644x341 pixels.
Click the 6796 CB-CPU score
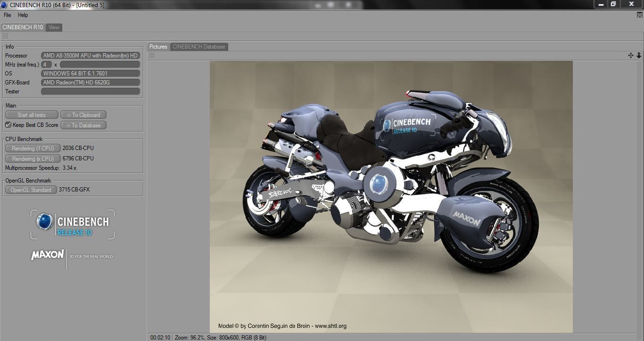tap(78, 158)
